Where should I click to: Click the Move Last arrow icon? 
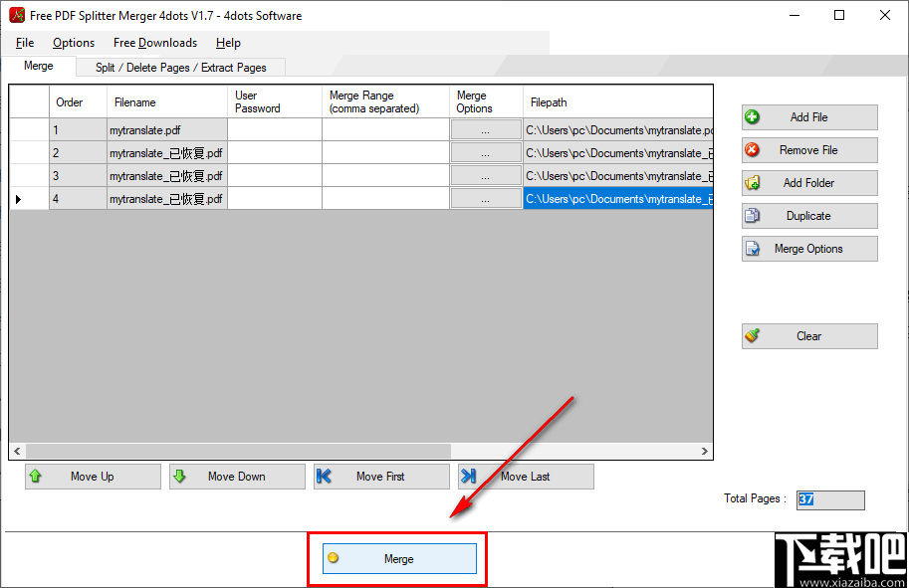pyautogui.click(x=469, y=477)
